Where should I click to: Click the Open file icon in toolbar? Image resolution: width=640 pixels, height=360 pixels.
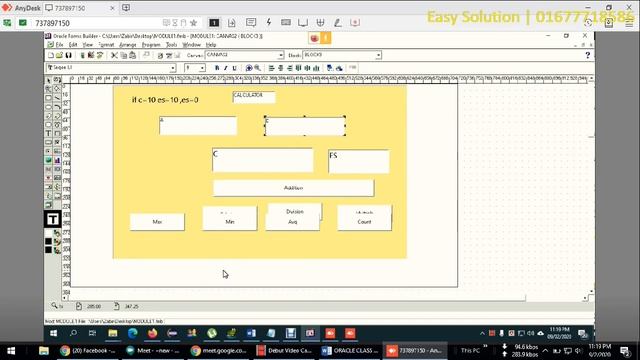coord(59,55)
